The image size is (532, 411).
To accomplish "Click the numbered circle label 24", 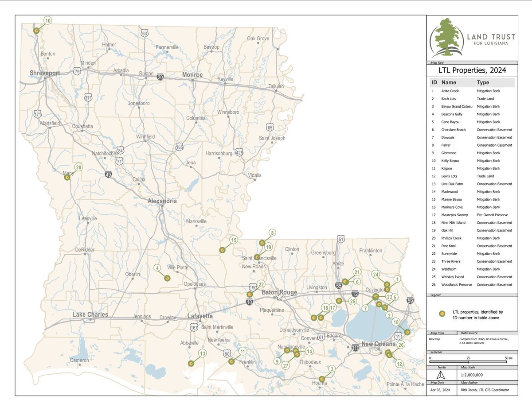I will click(376, 274).
